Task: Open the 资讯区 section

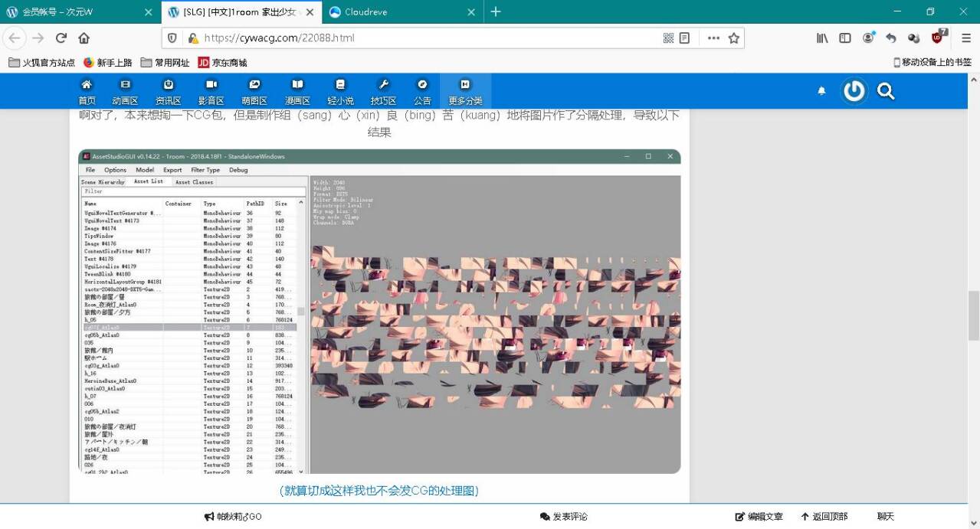Action: [168, 92]
